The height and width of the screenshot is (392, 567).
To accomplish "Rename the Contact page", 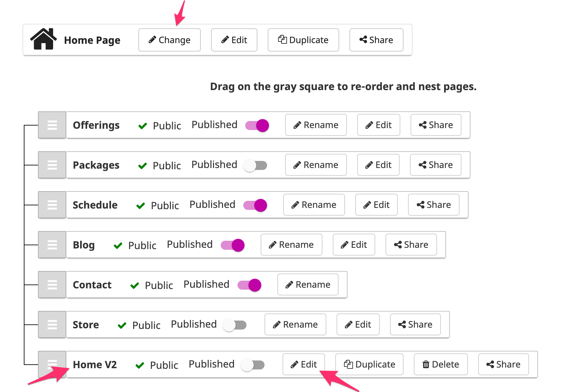I will (x=308, y=285).
